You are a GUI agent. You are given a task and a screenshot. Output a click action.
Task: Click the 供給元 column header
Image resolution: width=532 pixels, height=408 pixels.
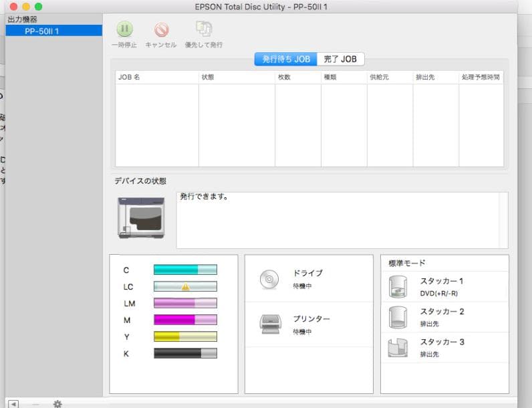[x=390, y=77]
